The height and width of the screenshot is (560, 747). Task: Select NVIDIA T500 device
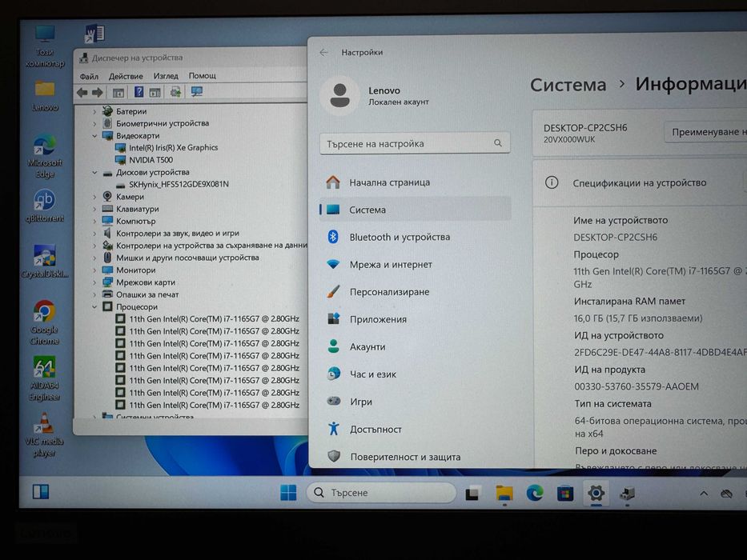click(x=151, y=160)
